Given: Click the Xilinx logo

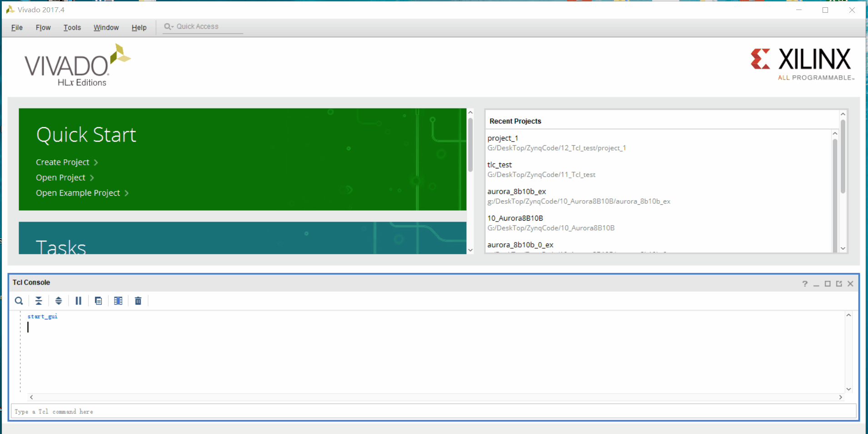Looking at the screenshot, I should point(803,64).
